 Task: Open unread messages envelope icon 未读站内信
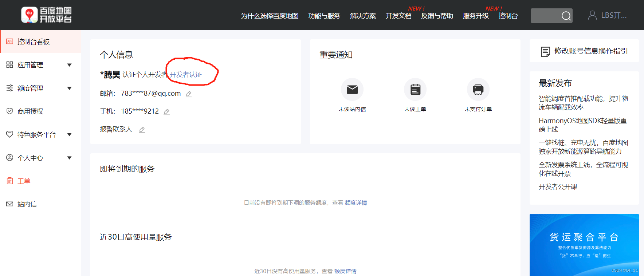352,89
